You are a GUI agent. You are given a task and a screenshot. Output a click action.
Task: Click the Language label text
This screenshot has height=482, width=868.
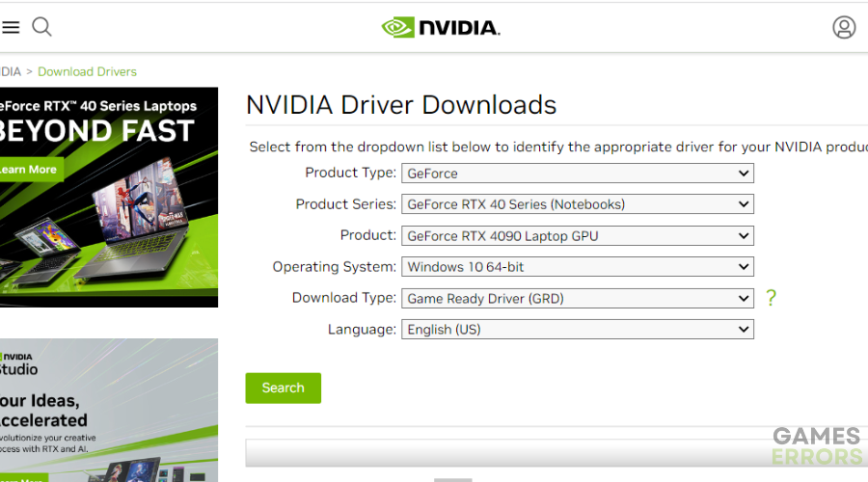(x=362, y=330)
